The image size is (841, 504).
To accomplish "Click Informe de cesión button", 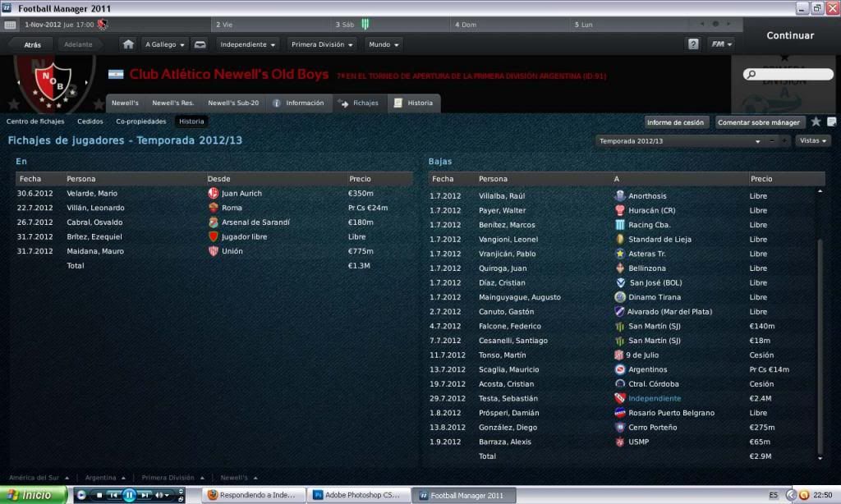I will click(675, 123).
